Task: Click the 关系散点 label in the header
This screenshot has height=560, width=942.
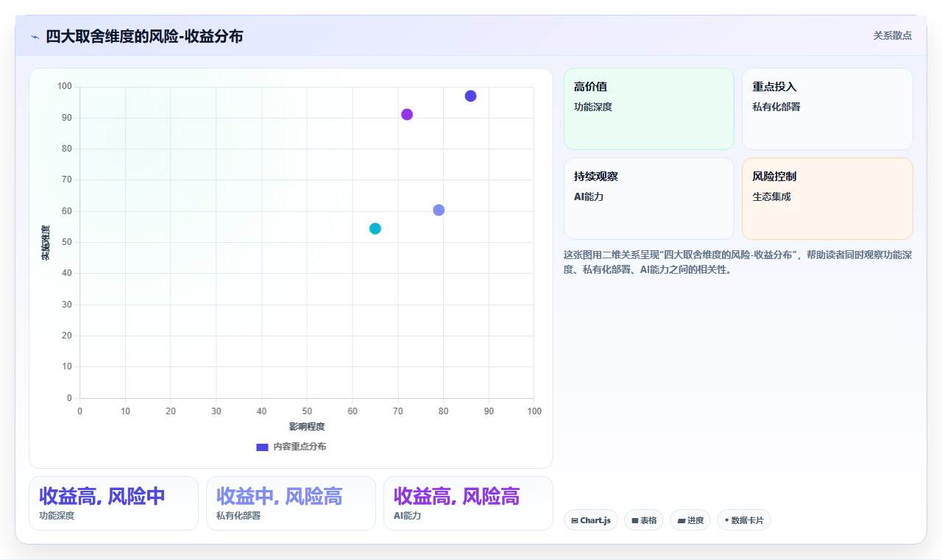Action: (892, 35)
